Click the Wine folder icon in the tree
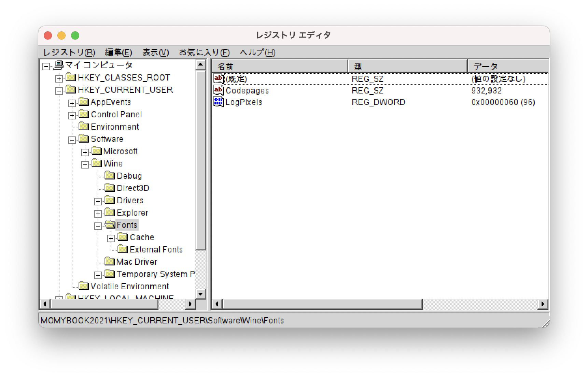 tap(97, 163)
